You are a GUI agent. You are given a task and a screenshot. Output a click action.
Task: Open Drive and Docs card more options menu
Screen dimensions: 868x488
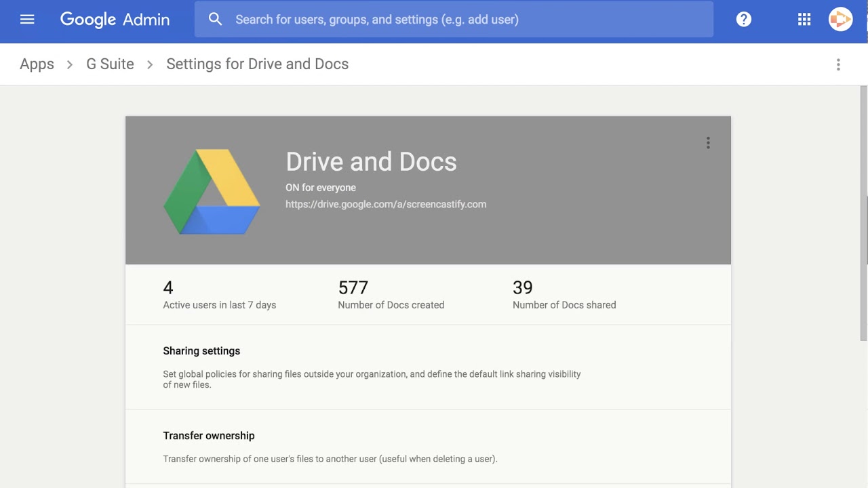click(708, 143)
